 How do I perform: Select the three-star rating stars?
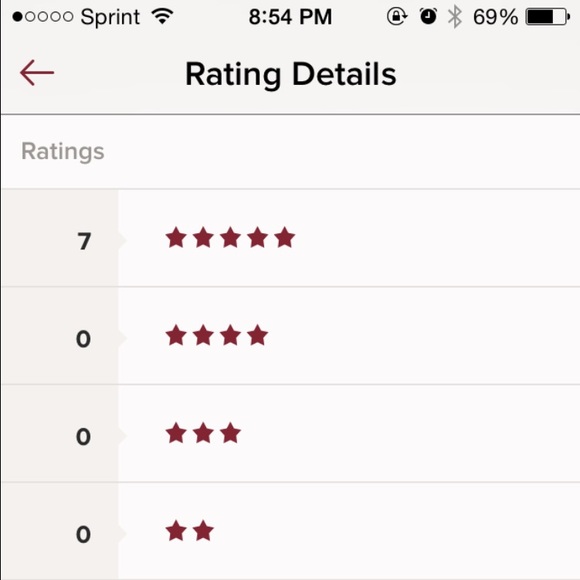click(x=203, y=433)
